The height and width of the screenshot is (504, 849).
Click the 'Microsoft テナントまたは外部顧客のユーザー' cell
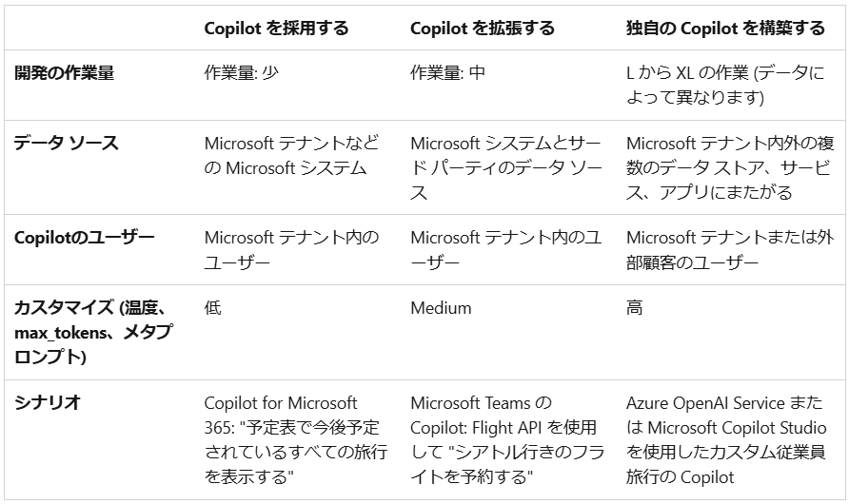click(729, 249)
